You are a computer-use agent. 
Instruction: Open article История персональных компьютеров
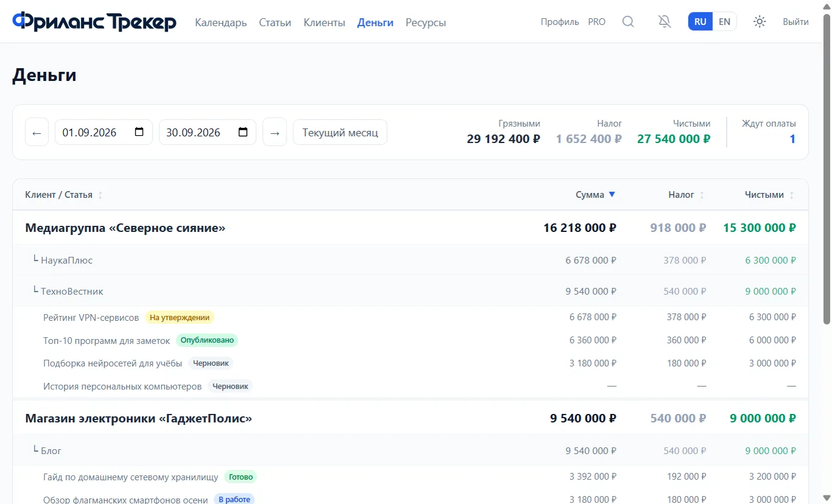(x=122, y=386)
